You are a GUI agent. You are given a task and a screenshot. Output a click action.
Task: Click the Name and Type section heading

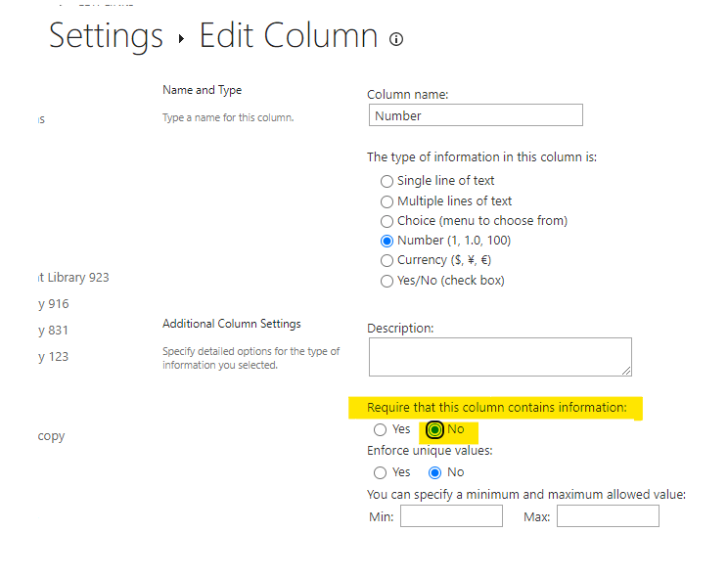click(202, 90)
